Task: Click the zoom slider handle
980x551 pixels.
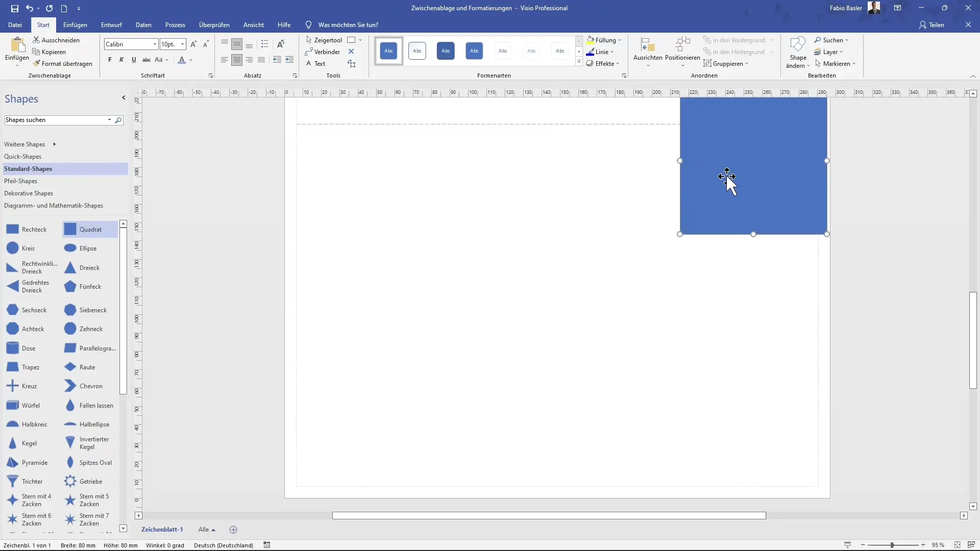Action: tap(892, 545)
